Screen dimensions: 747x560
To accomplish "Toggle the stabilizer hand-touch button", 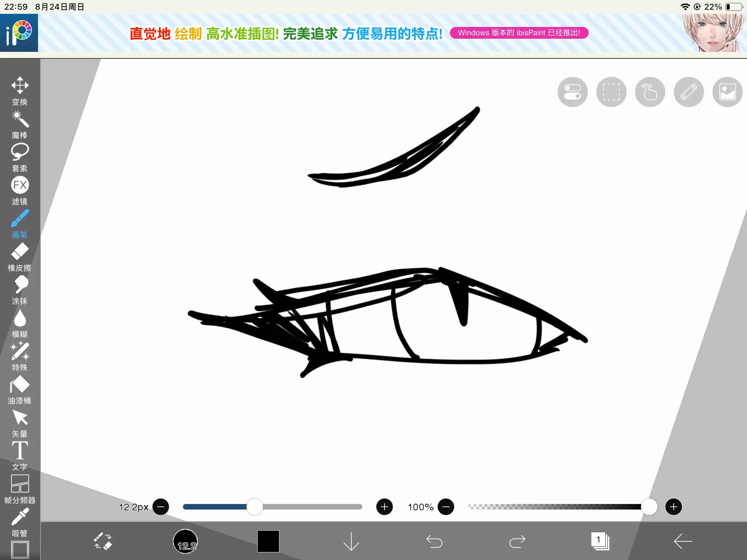I will [x=650, y=92].
